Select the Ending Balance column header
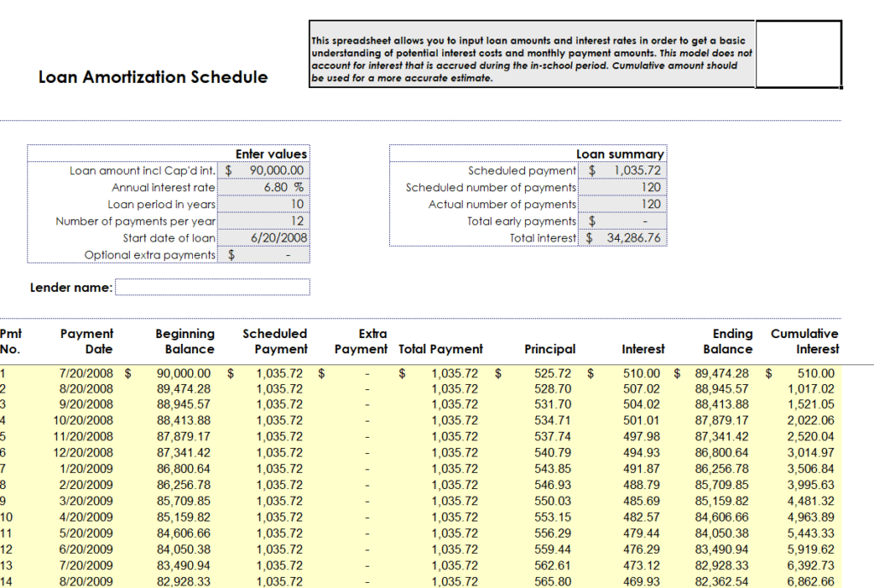 coord(727,341)
